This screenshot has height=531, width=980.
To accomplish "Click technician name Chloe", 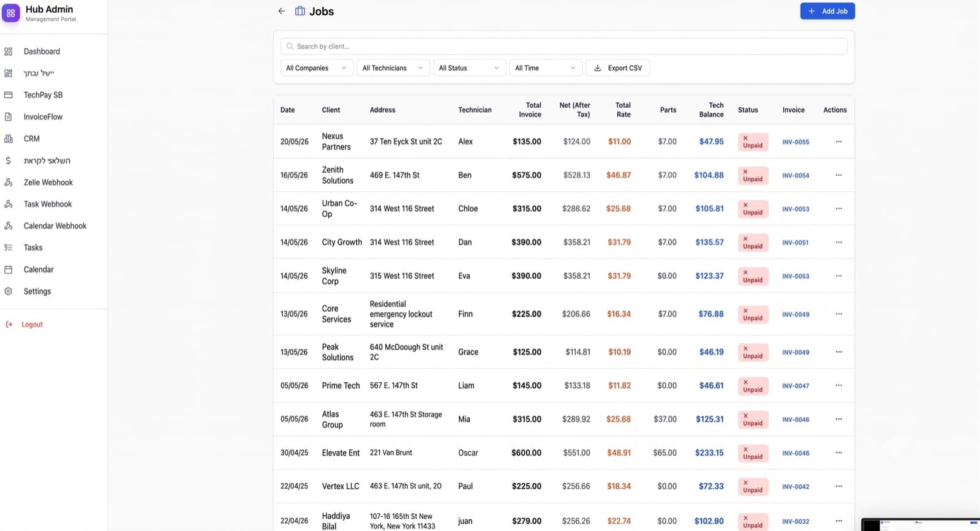I will click(x=468, y=209).
